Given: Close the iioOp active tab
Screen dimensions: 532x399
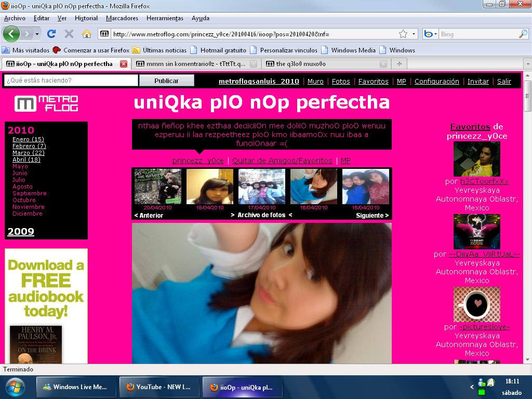Looking at the screenshot, I should 123,64.
